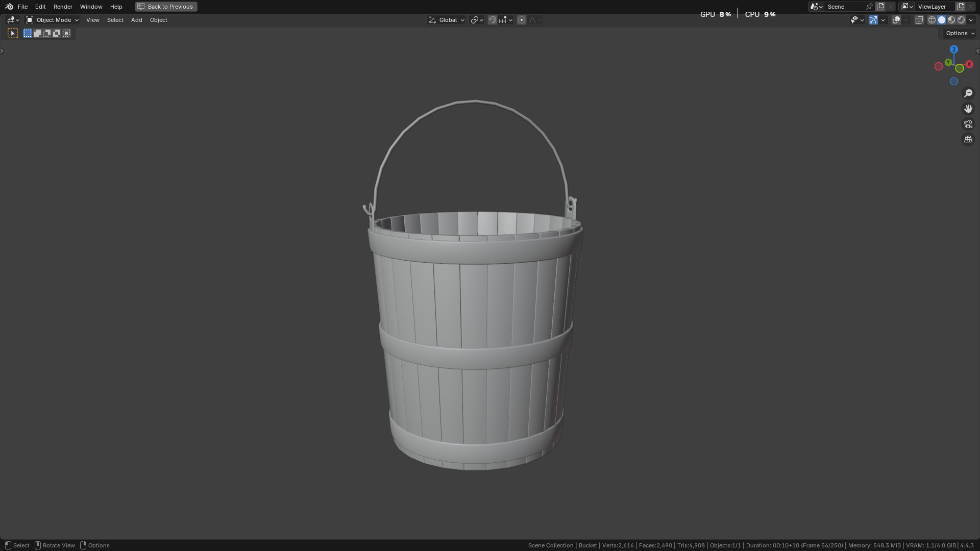The width and height of the screenshot is (980, 551).
Task: Click the Y axis on navigation gizmo
Action: coord(948,62)
